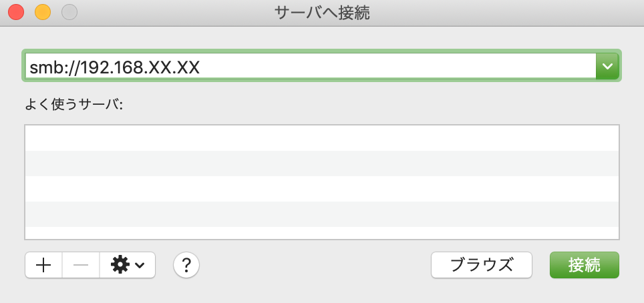
Task: Click blank space in the server address field
Action: (401, 67)
